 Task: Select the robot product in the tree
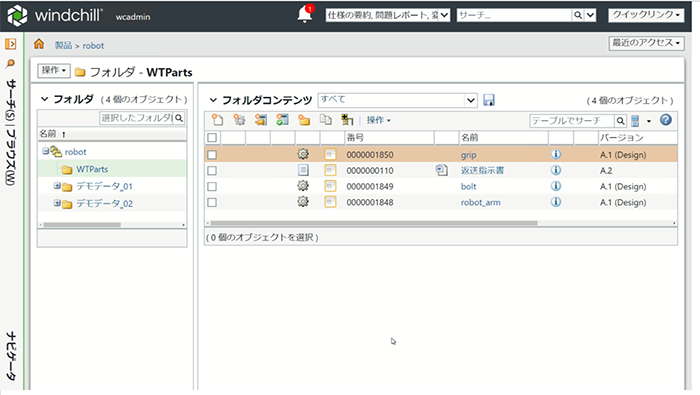click(75, 152)
